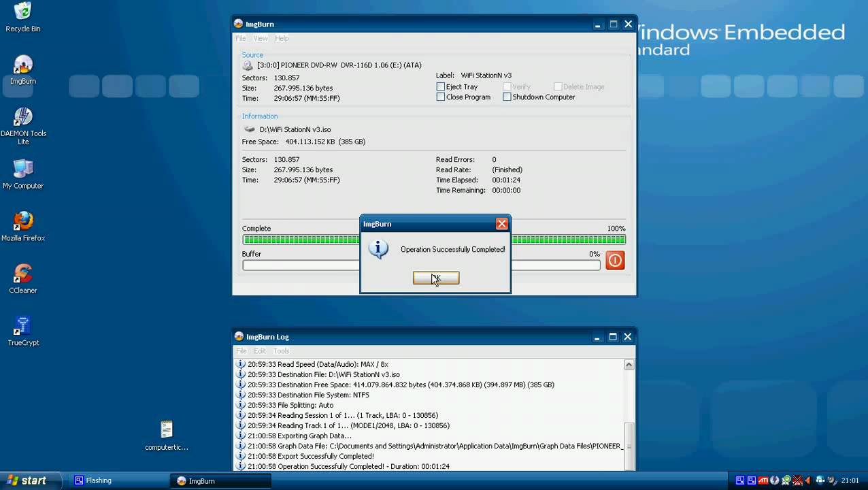Open Edit menu in ImgBurn Log window
This screenshot has height=490, width=868.
[x=260, y=350]
